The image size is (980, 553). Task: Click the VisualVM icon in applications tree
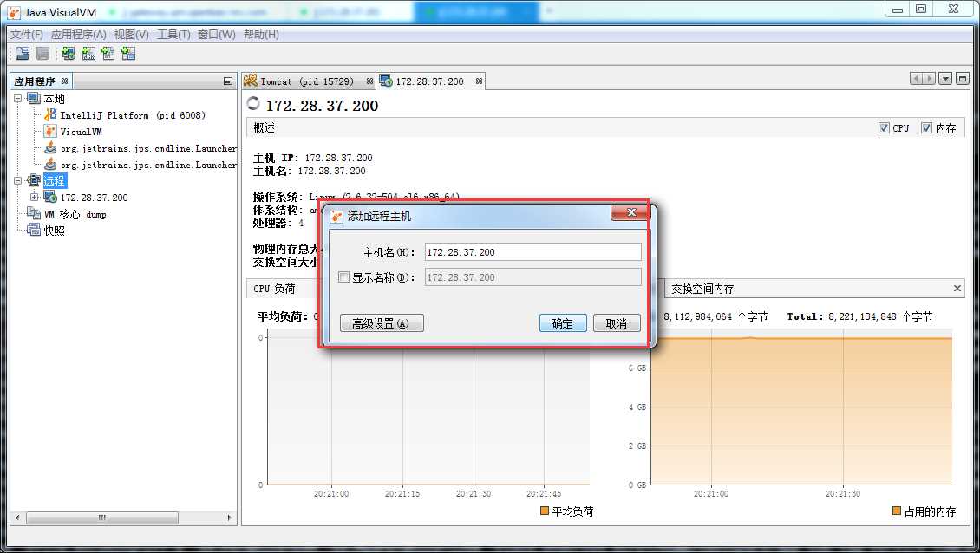[50, 131]
